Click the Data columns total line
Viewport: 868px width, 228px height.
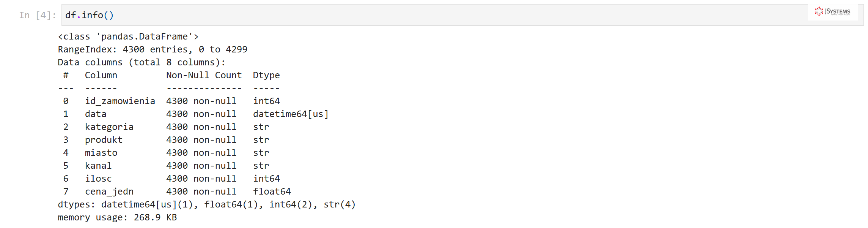[x=142, y=62]
